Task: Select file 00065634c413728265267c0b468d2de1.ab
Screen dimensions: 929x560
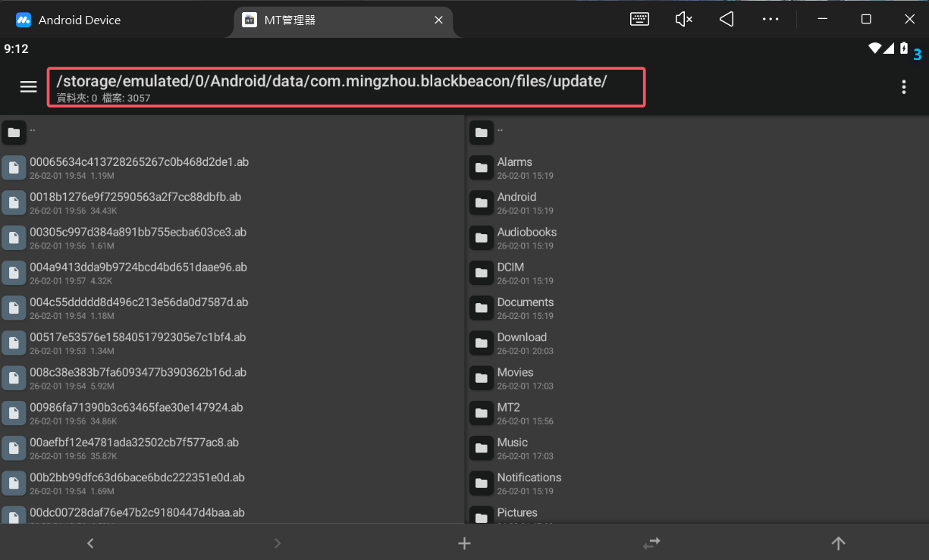Action: pyautogui.click(x=231, y=167)
